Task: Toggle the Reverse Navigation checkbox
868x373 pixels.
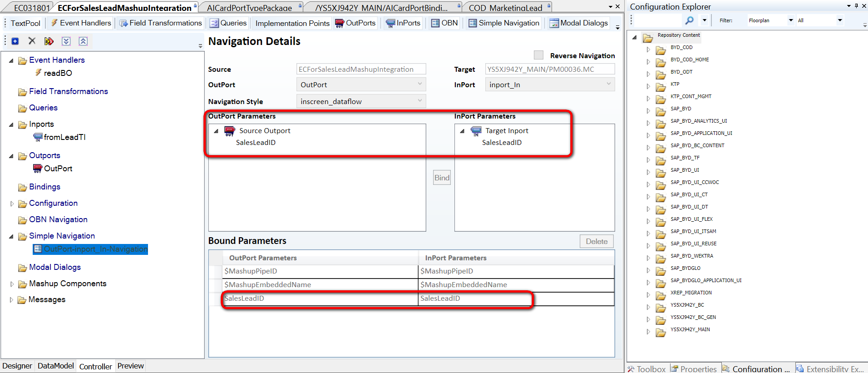Action: 538,55
